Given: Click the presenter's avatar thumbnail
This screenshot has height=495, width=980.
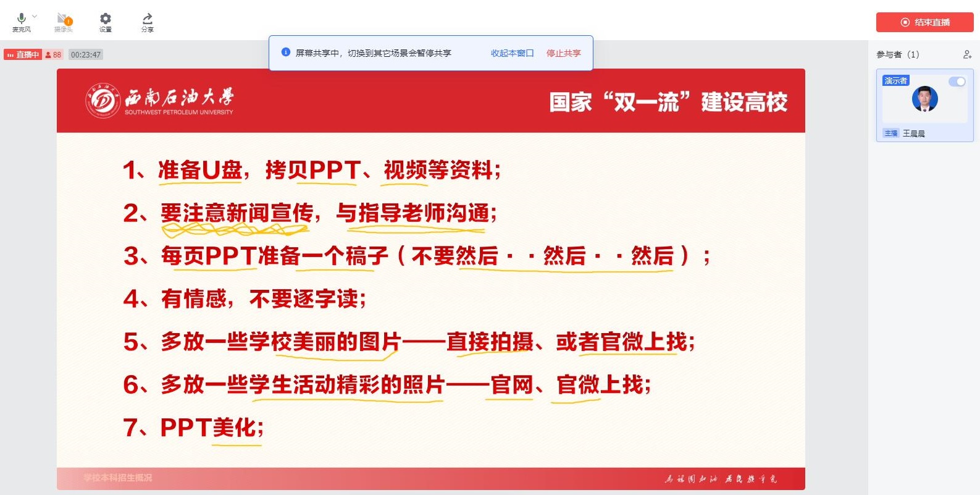Looking at the screenshot, I should pyautogui.click(x=924, y=99).
